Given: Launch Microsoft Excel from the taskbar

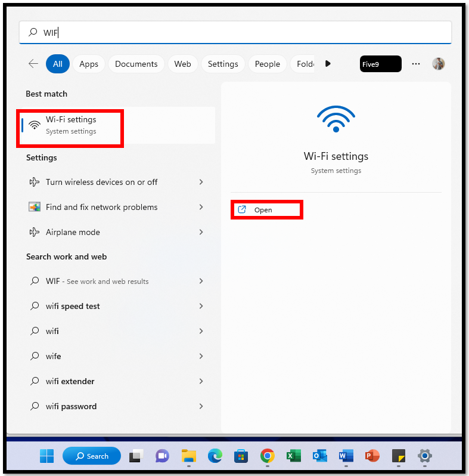Looking at the screenshot, I should click(294, 456).
